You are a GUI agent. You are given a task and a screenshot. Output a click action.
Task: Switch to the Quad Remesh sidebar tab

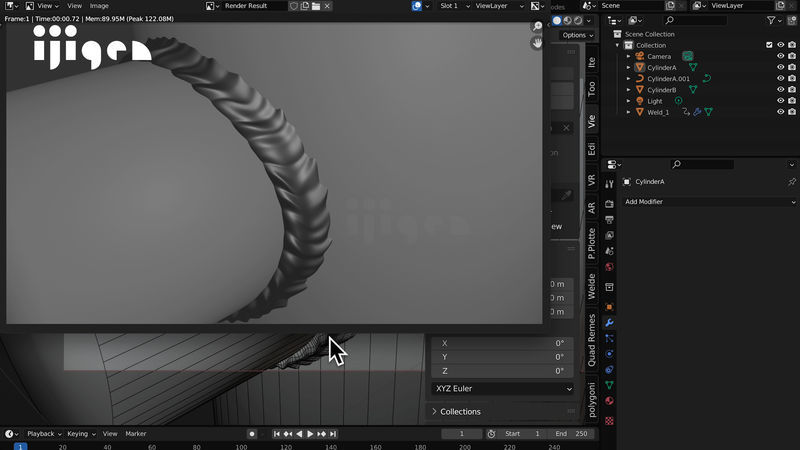591,339
